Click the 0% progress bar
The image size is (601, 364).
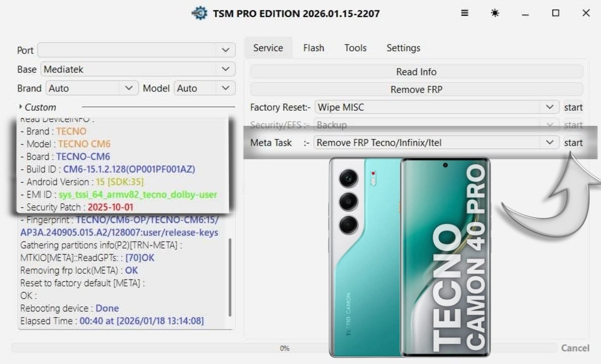click(x=284, y=348)
